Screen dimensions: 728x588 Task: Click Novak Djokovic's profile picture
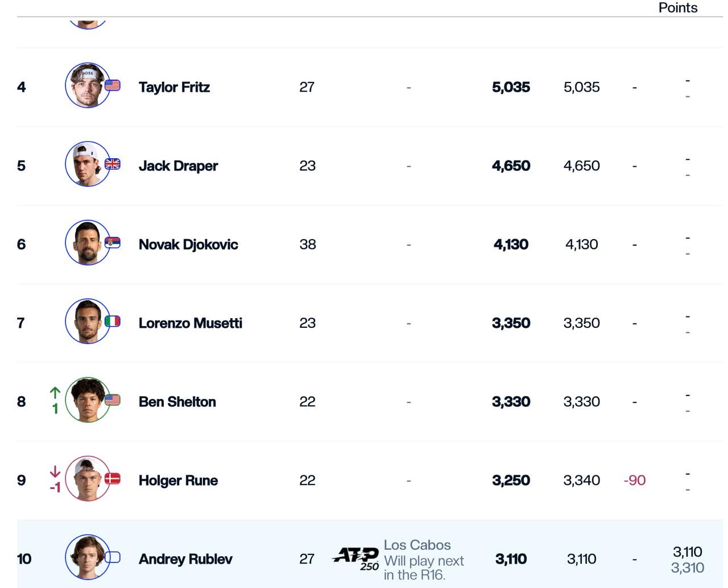click(x=88, y=242)
